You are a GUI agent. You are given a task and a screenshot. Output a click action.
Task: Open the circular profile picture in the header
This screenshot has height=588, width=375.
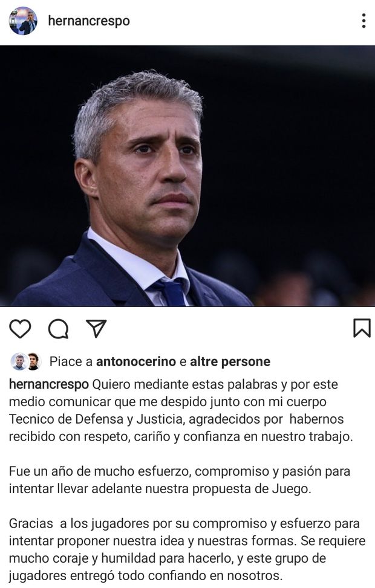tap(23, 21)
